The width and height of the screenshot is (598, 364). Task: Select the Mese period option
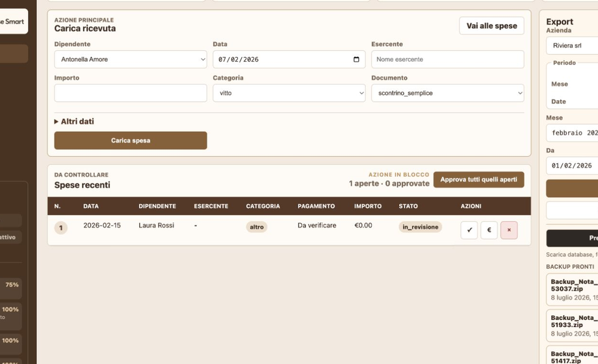(x=560, y=84)
